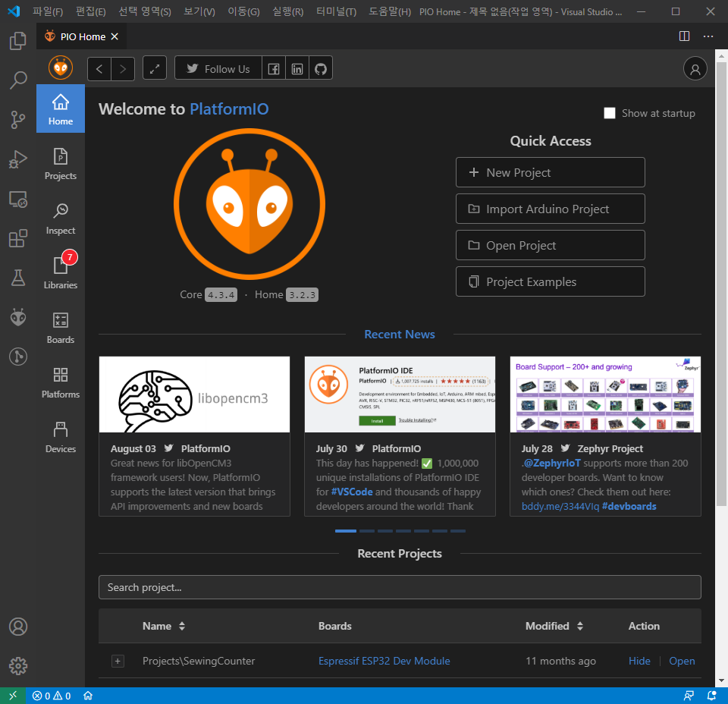Open PlatformIO alien icon in activity bar
This screenshot has height=704, width=728.
click(x=18, y=318)
